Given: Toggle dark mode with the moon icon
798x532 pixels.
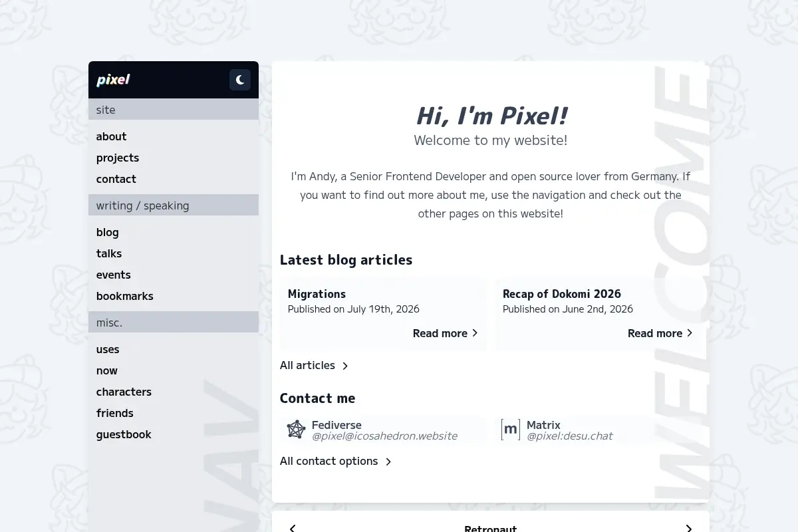Looking at the screenshot, I should (240, 80).
